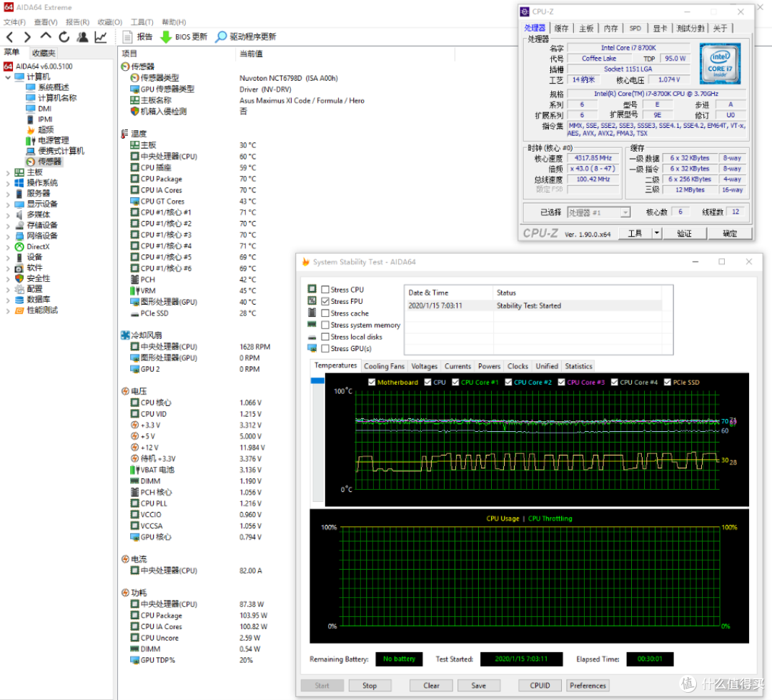Viewport: 772px width, 700px height.
Task: Expand the 主板 tree node
Action: tap(8, 173)
